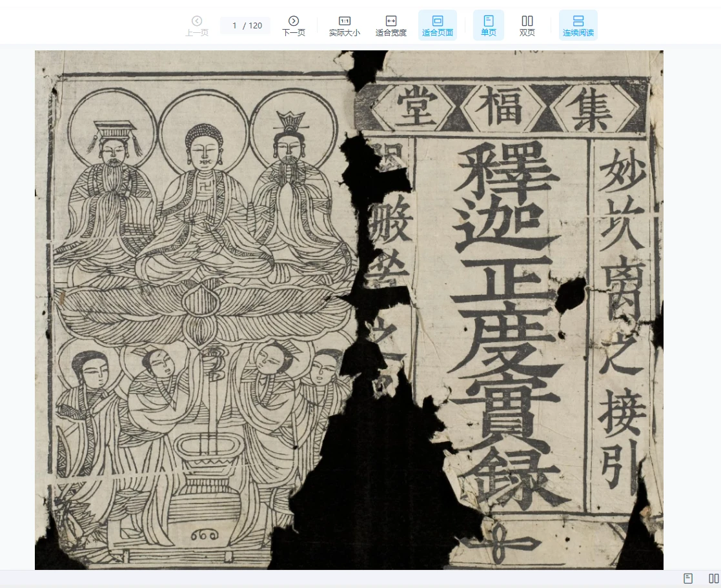Go to previous page (上一页)
This screenshot has width=721, height=588.
[197, 26]
